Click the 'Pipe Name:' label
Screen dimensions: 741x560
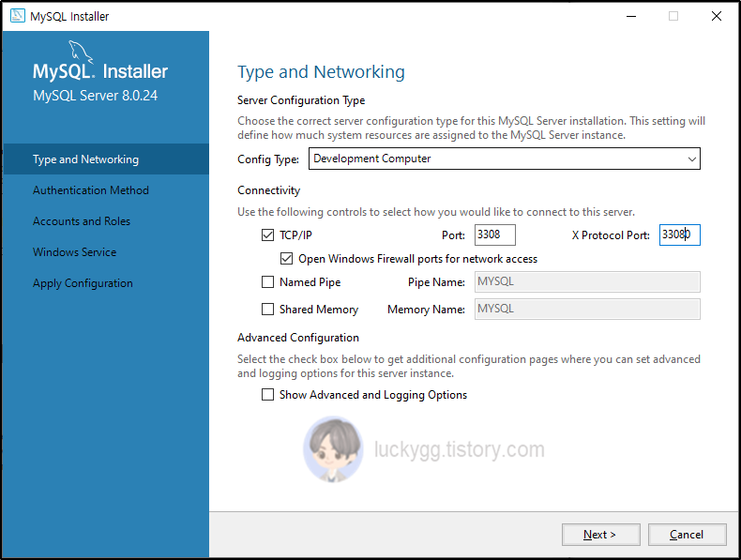tap(436, 282)
